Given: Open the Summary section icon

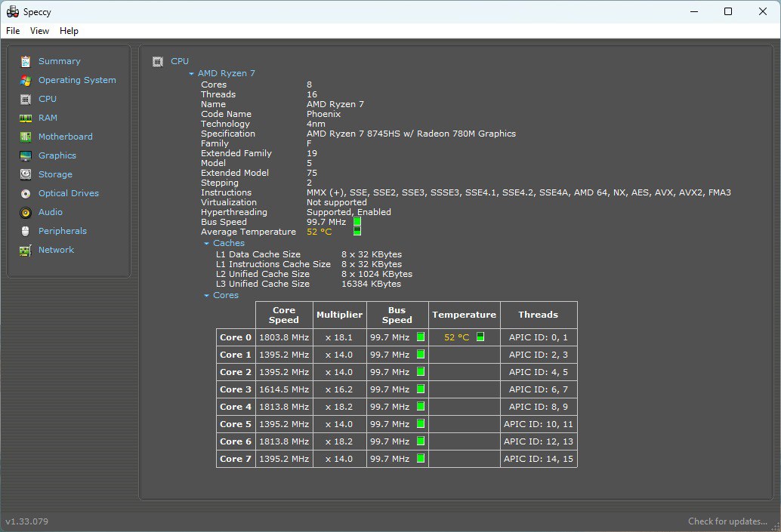Looking at the screenshot, I should [26, 61].
